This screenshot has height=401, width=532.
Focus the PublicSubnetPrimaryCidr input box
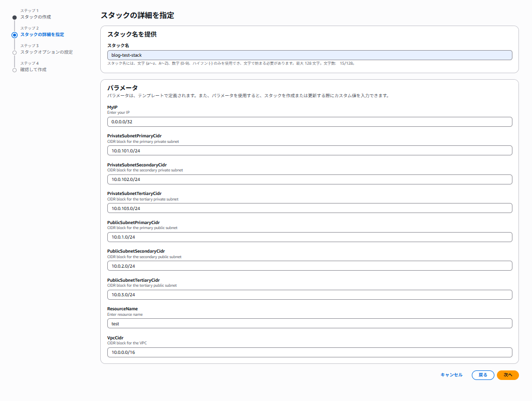309,237
